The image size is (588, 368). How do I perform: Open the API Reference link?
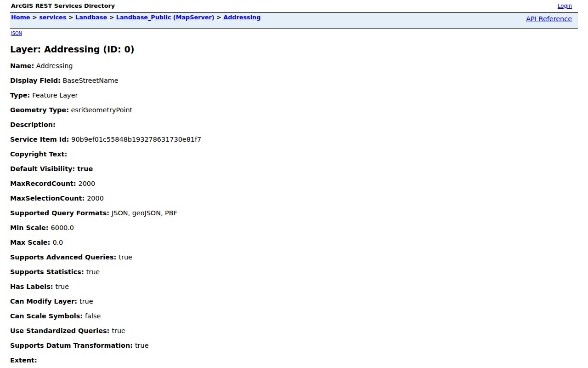549,19
